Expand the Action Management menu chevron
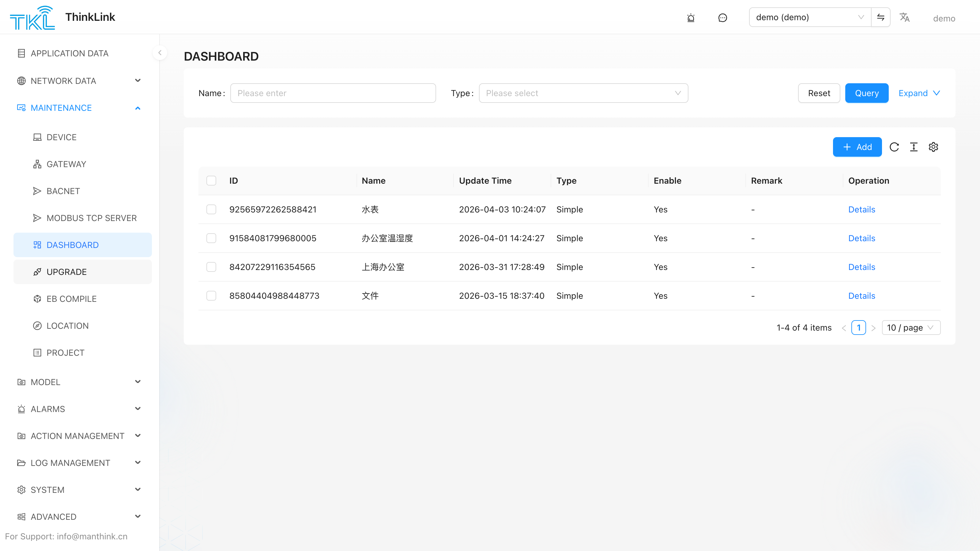This screenshot has width=980, height=551. tap(138, 436)
